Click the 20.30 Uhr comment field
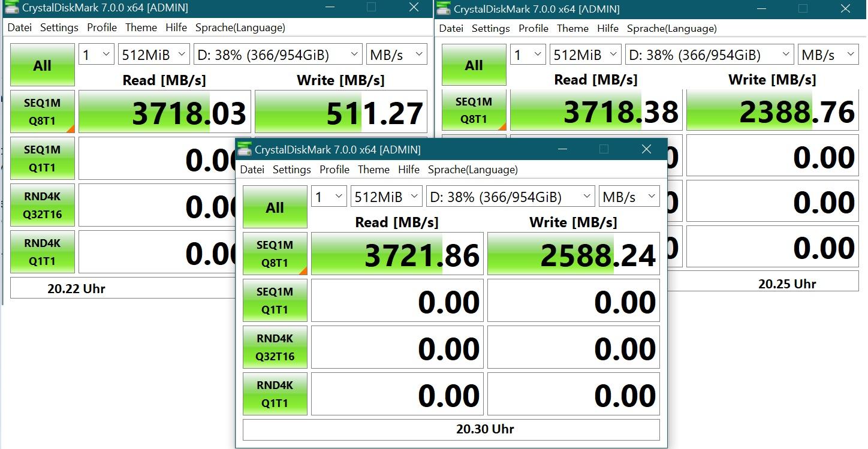Screen dimensions: 868x449 pos(451,430)
